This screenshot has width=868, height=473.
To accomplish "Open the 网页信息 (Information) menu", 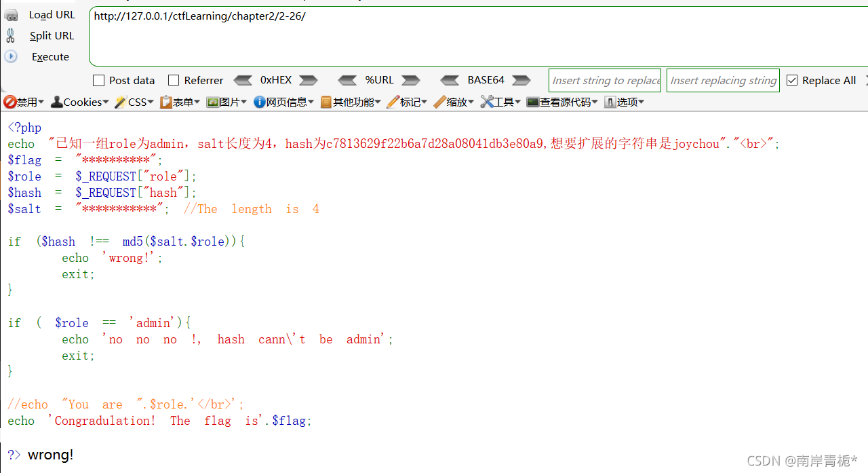I will (283, 102).
